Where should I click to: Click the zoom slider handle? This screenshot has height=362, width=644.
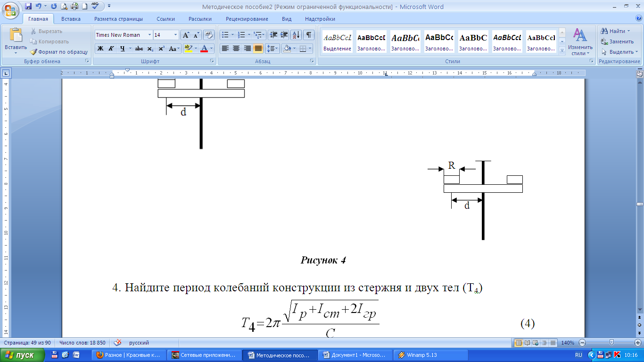tap(611, 343)
